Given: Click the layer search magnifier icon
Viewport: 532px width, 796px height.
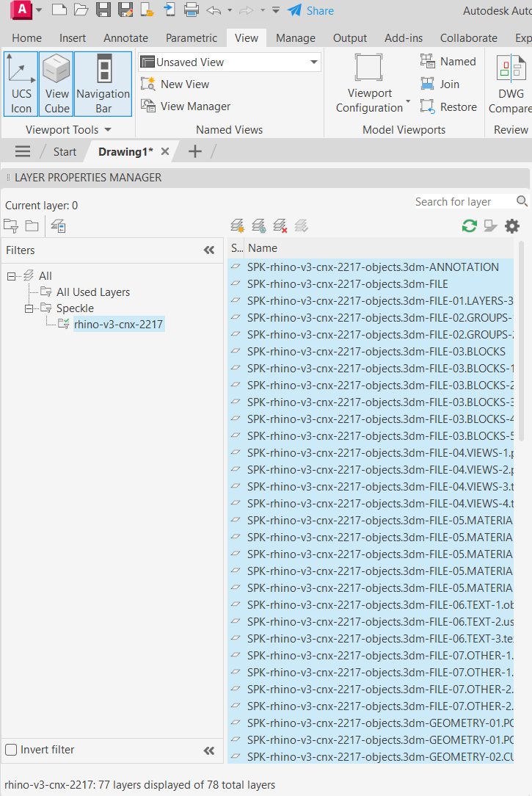Looking at the screenshot, I should coord(522,201).
